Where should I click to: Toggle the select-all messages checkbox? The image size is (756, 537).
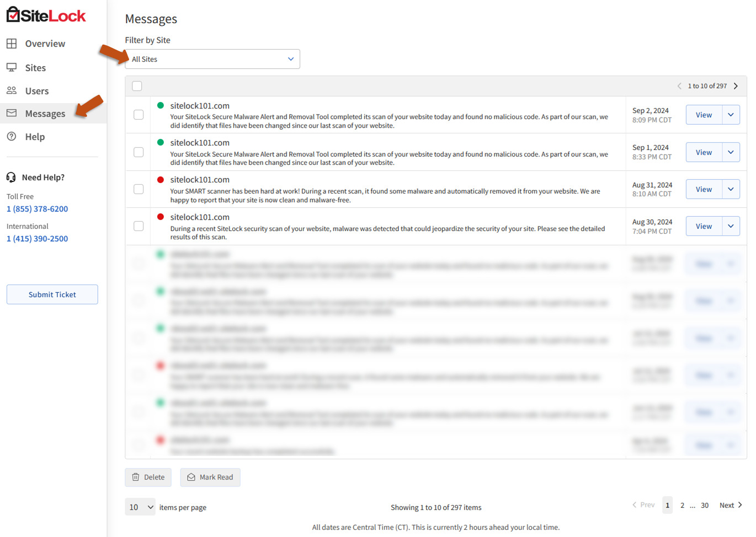(x=137, y=86)
